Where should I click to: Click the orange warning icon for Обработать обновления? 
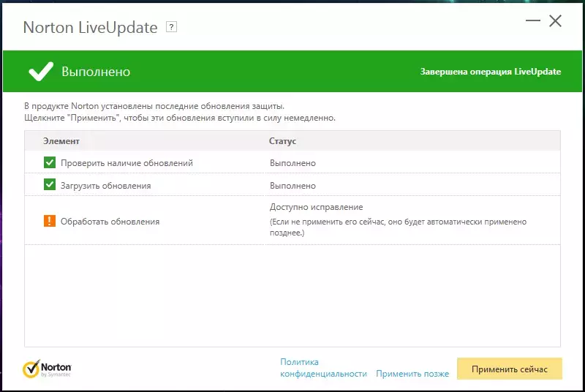click(x=50, y=221)
